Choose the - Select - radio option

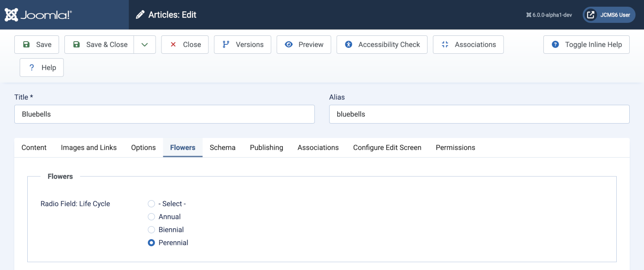click(x=151, y=203)
